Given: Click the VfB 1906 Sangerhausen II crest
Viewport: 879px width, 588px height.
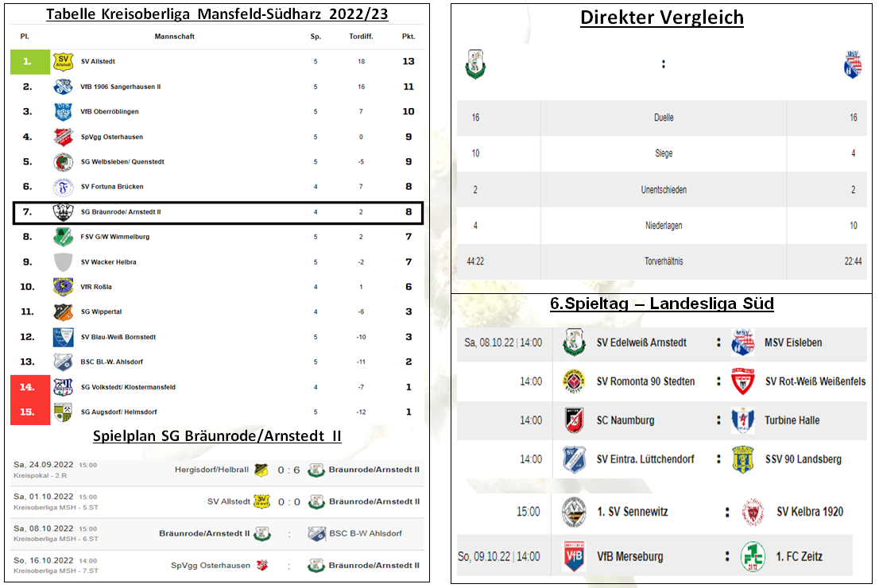Looking at the screenshot, I should (x=63, y=87).
